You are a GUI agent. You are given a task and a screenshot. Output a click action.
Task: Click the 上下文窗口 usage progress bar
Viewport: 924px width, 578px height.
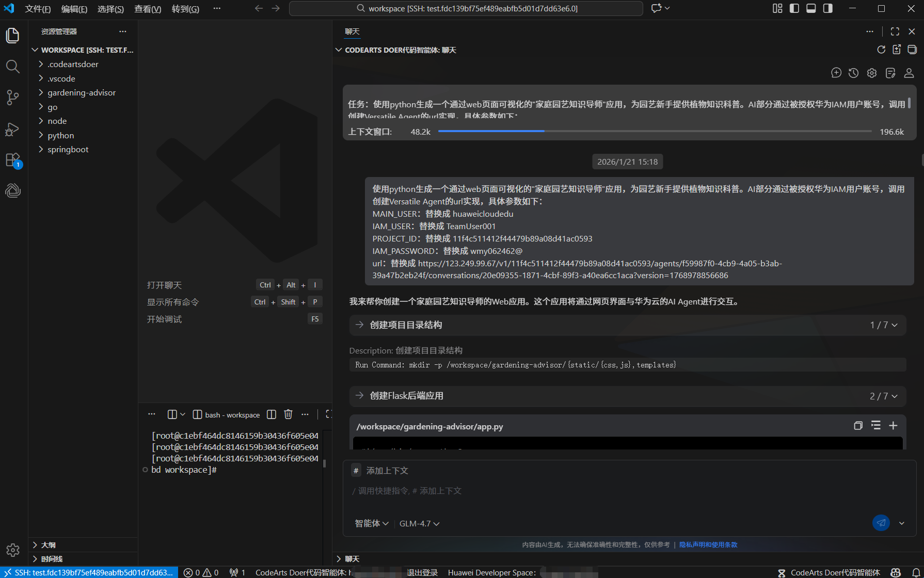[655, 131]
